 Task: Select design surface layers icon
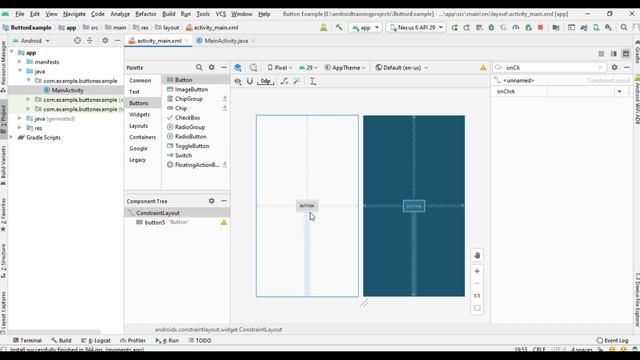(238, 67)
